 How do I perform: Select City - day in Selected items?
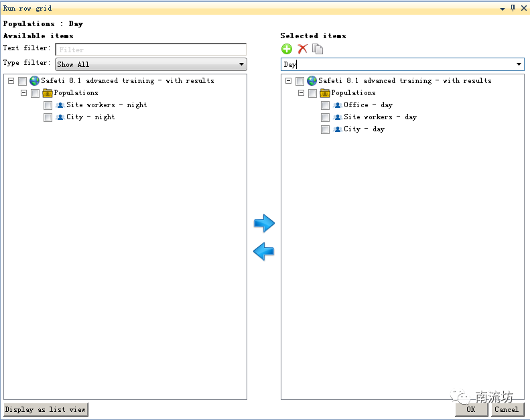(x=364, y=129)
